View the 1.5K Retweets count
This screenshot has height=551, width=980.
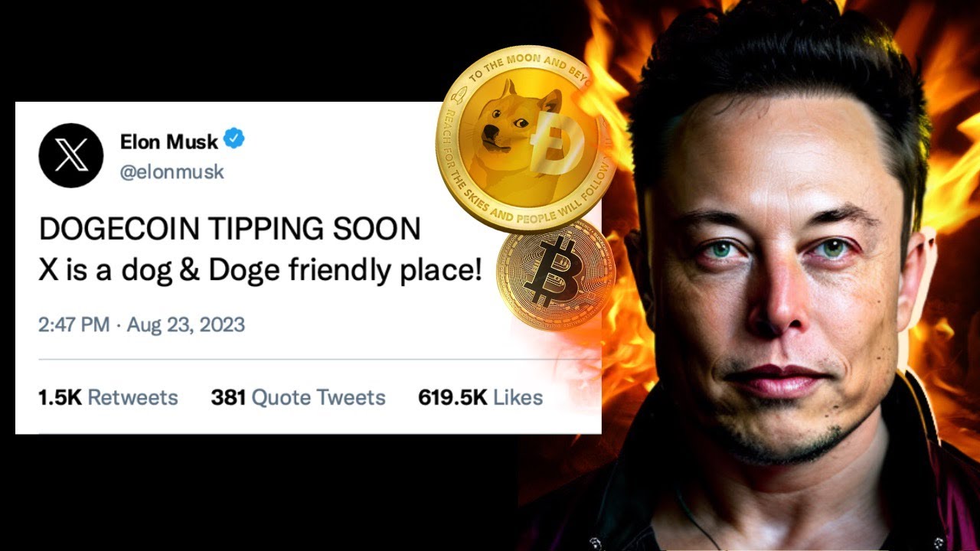108,398
